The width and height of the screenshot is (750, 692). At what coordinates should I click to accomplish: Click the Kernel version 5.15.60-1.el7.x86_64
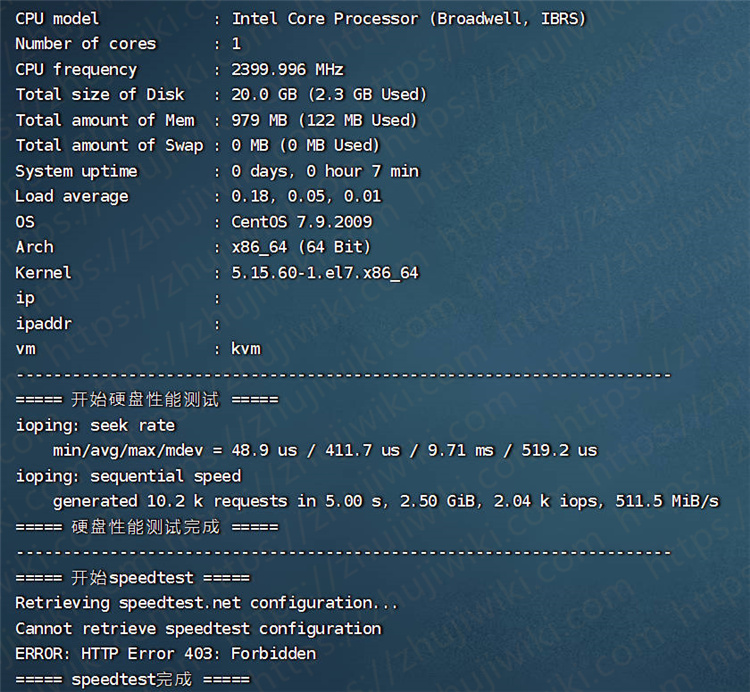click(325, 273)
